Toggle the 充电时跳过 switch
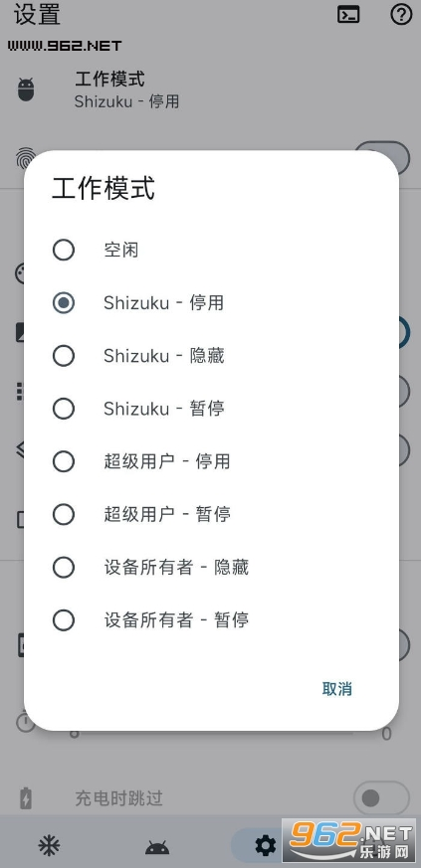Image resolution: width=421 pixels, height=868 pixels. click(381, 798)
